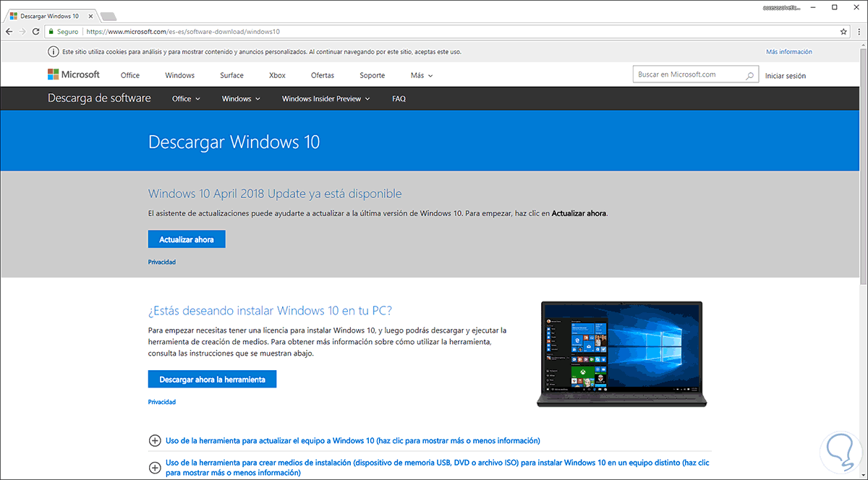Open Ofertas in top navigation

click(323, 75)
